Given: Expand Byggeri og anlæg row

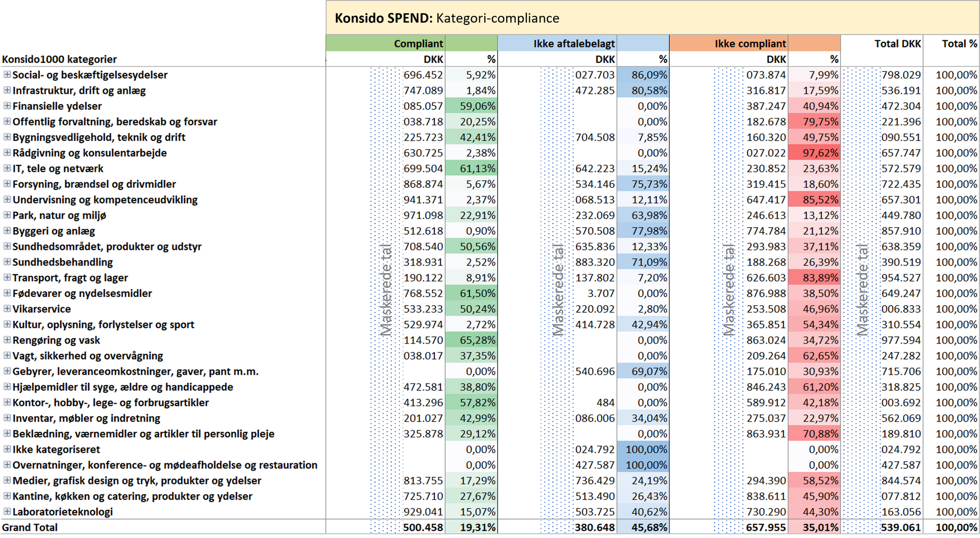Looking at the screenshot, I should tap(7, 231).
